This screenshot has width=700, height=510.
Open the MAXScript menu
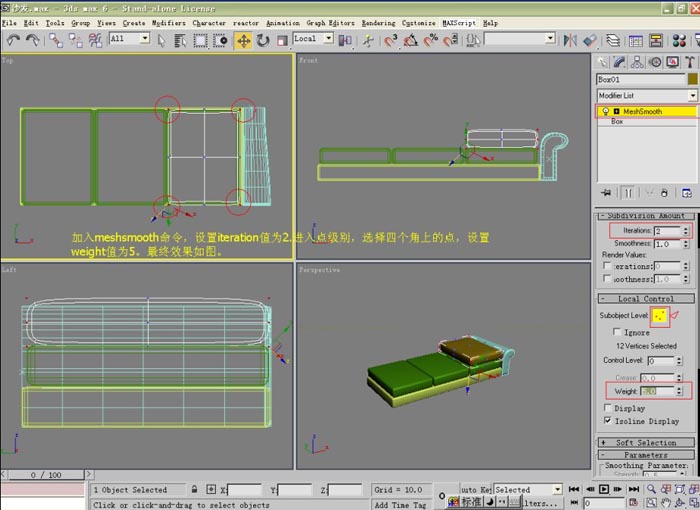point(459,23)
